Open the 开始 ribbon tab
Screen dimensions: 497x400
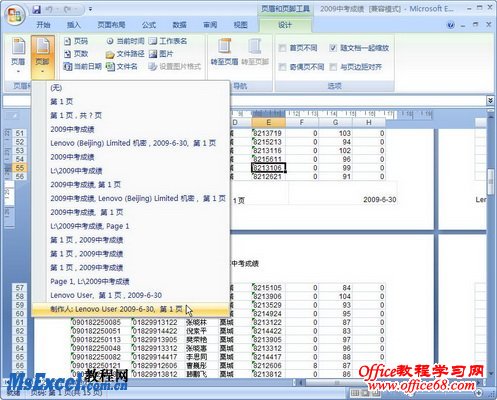(x=43, y=25)
